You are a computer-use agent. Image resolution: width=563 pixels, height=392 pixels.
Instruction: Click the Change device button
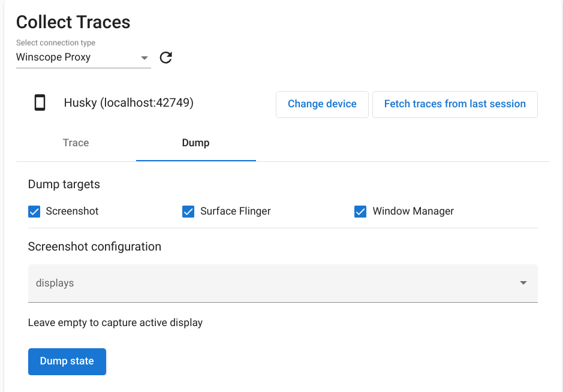(322, 104)
